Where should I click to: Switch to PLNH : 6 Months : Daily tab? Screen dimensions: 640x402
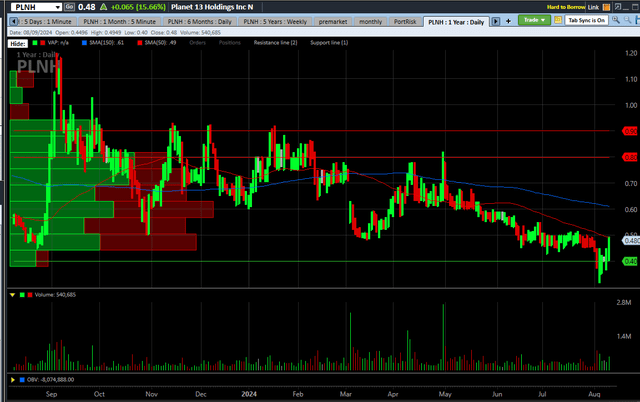point(200,22)
